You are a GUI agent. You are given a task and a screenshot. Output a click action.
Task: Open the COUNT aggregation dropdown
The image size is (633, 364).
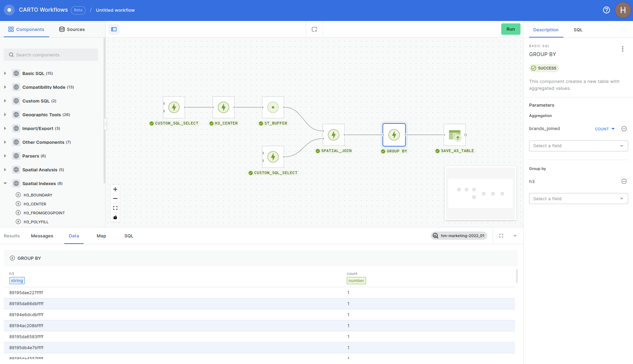click(x=604, y=129)
